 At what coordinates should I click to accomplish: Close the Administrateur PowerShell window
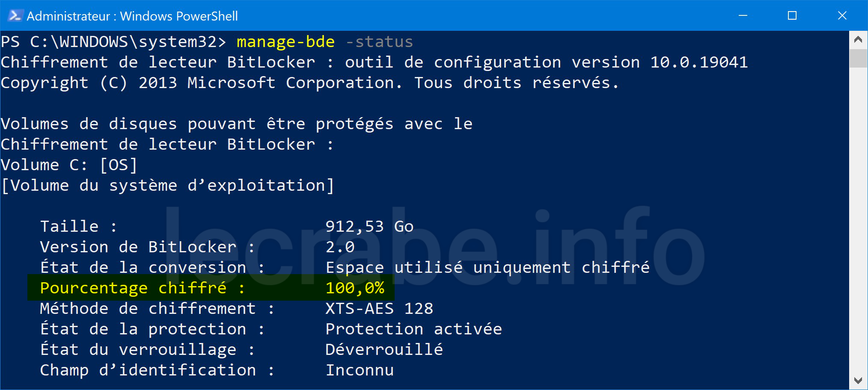tap(842, 16)
